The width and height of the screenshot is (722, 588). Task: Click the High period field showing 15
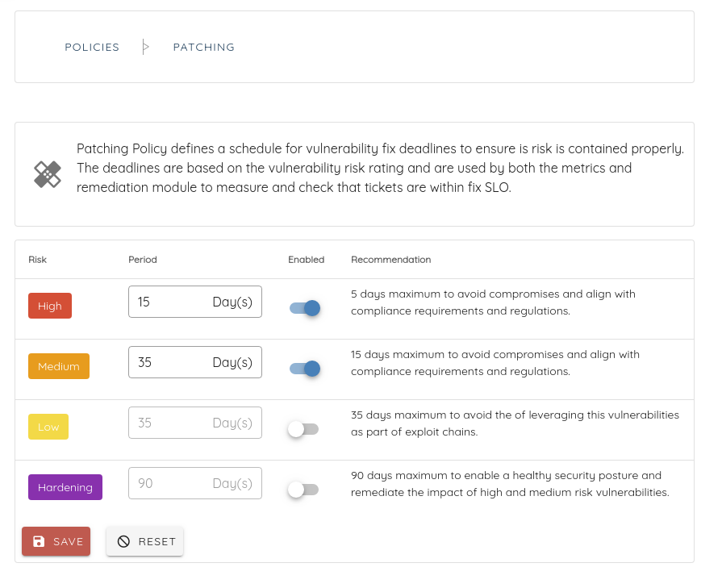pyautogui.click(x=195, y=302)
